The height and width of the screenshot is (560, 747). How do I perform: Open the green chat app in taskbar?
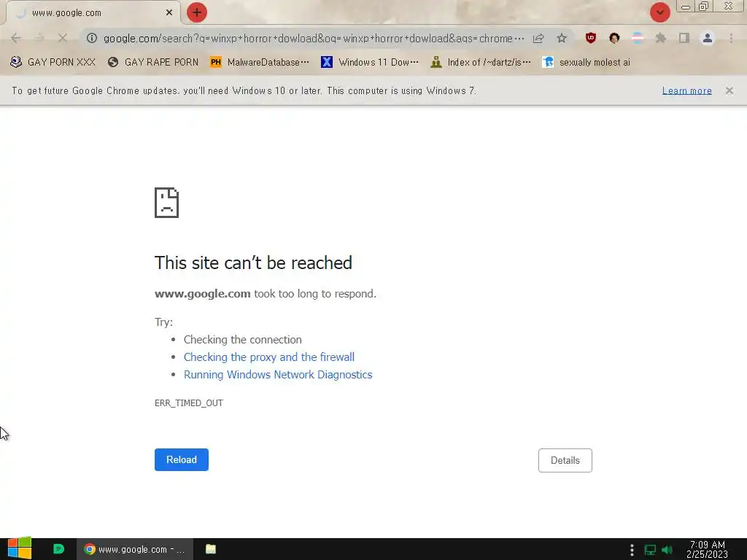pyautogui.click(x=58, y=549)
